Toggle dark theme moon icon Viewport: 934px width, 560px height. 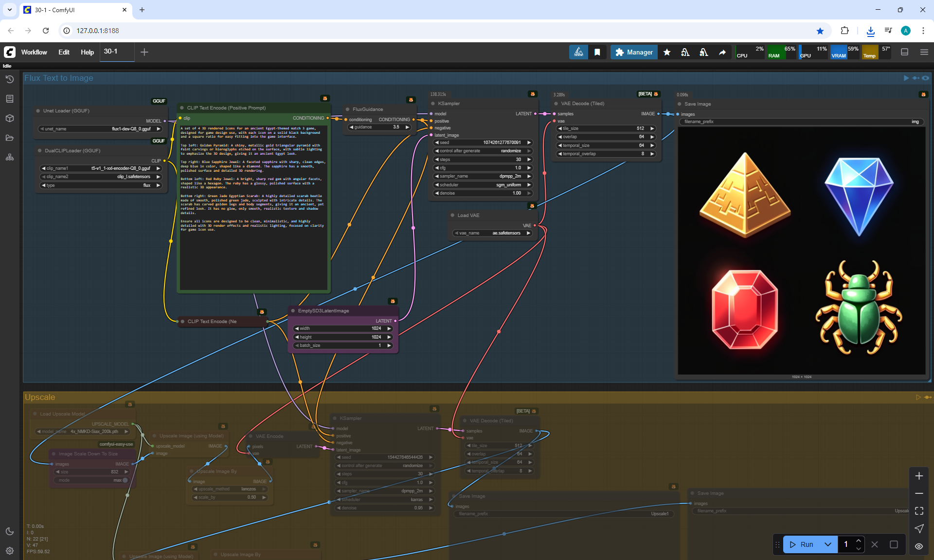pos(9,531)
